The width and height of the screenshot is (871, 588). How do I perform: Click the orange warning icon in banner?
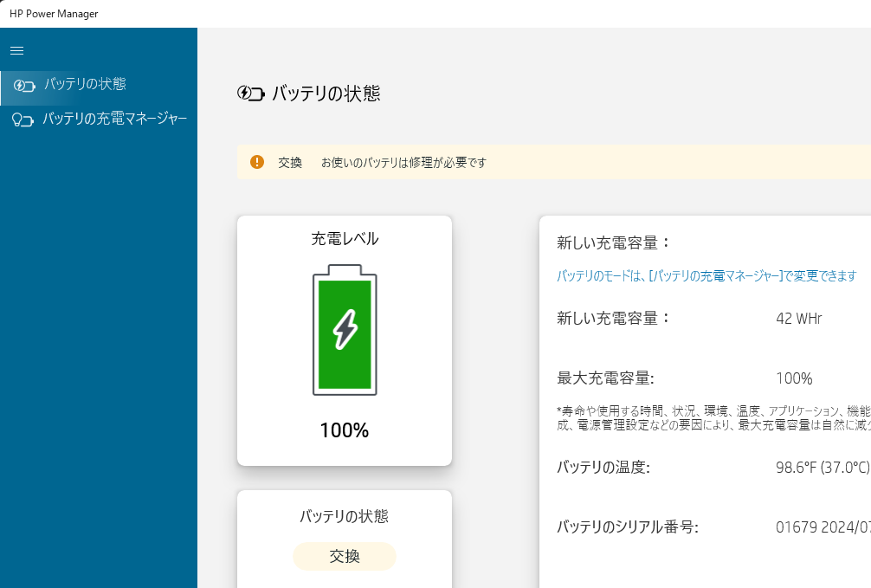257,162
